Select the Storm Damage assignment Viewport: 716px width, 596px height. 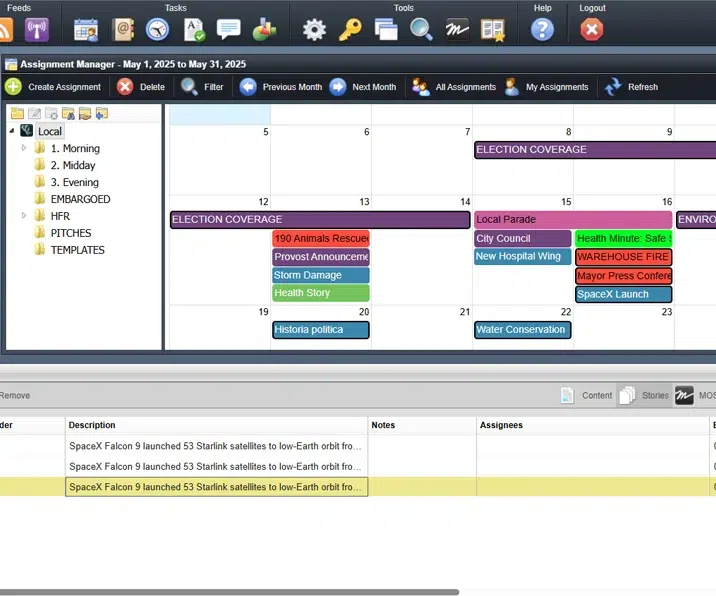pos(321,275)
